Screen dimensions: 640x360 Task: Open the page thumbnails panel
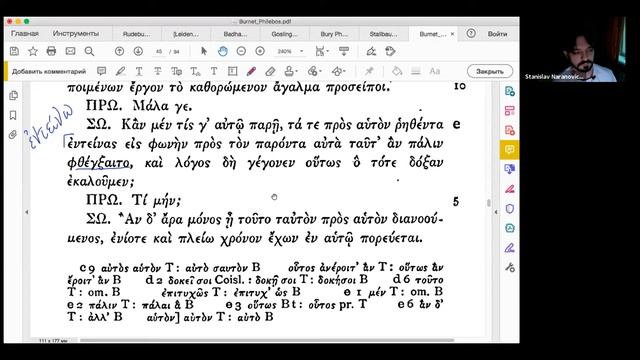point(13,96)
